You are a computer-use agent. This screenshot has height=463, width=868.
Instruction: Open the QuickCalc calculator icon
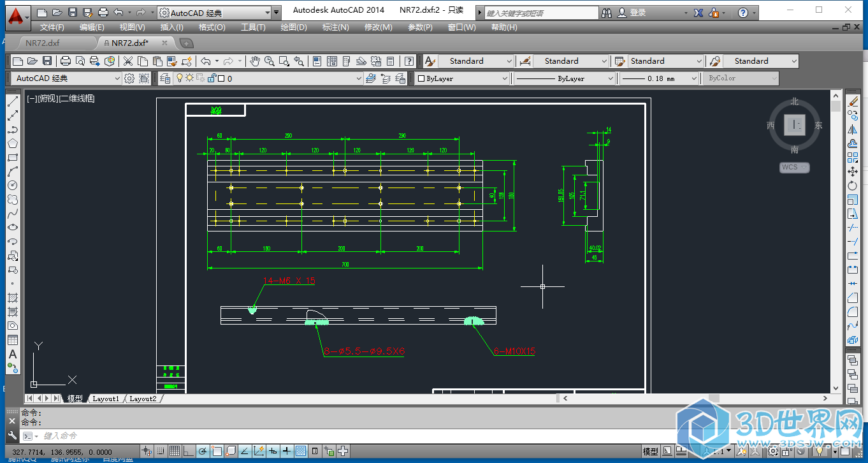click(391, 61)
